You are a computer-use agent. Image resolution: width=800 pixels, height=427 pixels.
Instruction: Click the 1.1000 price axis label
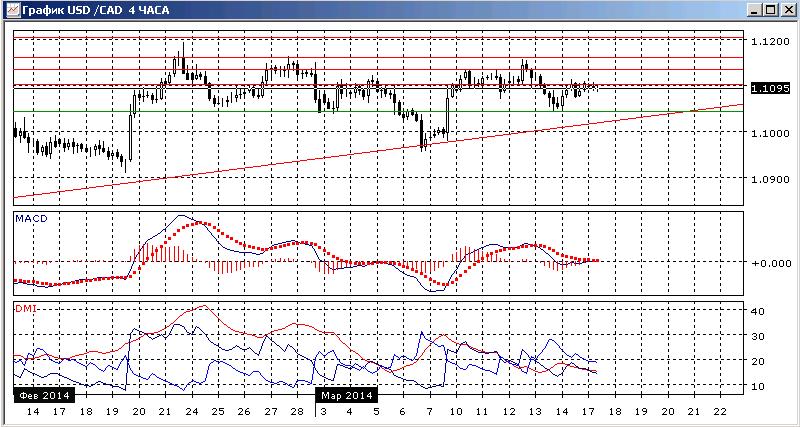click(769, 134)
